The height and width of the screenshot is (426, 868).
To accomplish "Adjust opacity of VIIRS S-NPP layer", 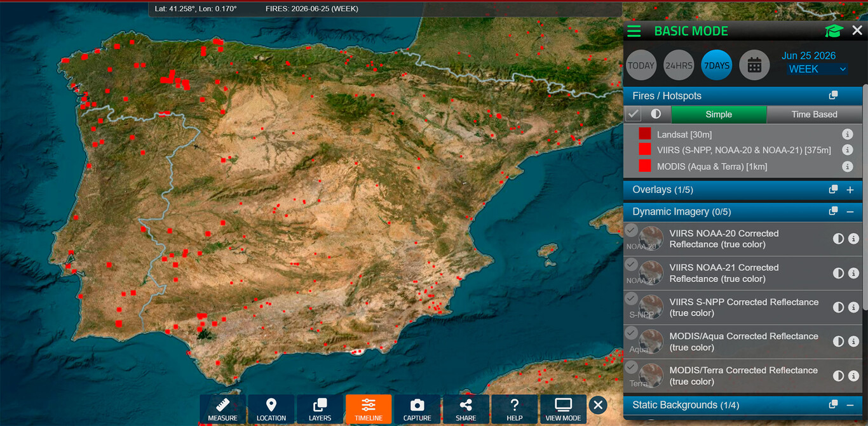I will [838, 307].
